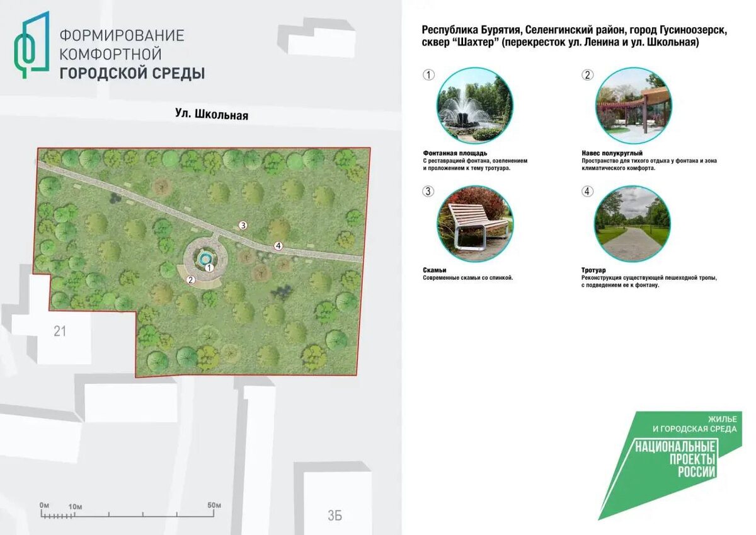Select legend number 2 circle beside canopy photo
Screen dimensions: 756x535
coord(587,75)
